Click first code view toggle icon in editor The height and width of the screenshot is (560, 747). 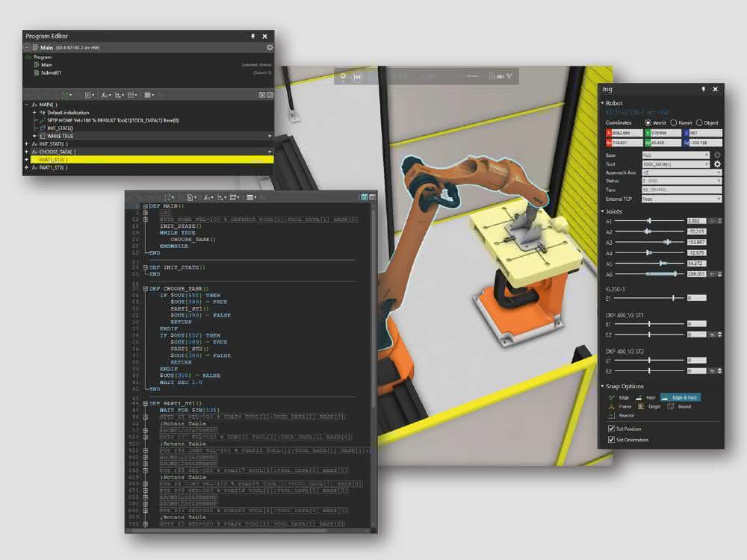point(364,197)
